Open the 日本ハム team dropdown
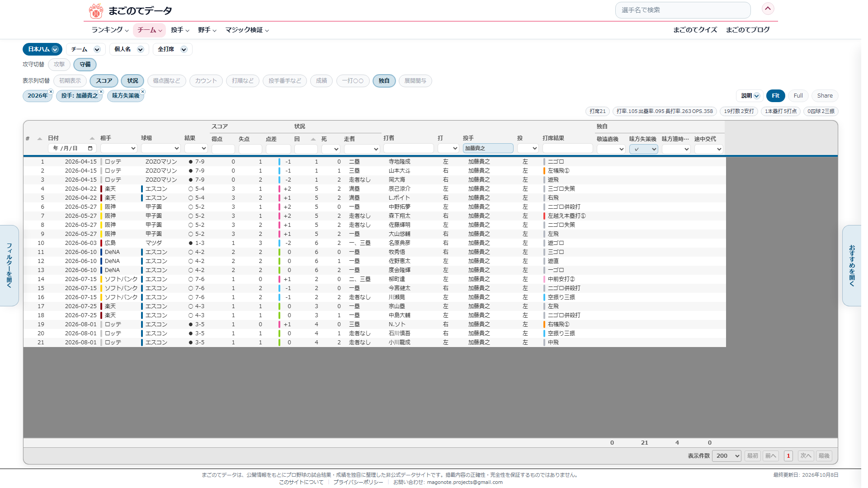The width and height of the screenshot is (868, 488). tap(42, 49)
